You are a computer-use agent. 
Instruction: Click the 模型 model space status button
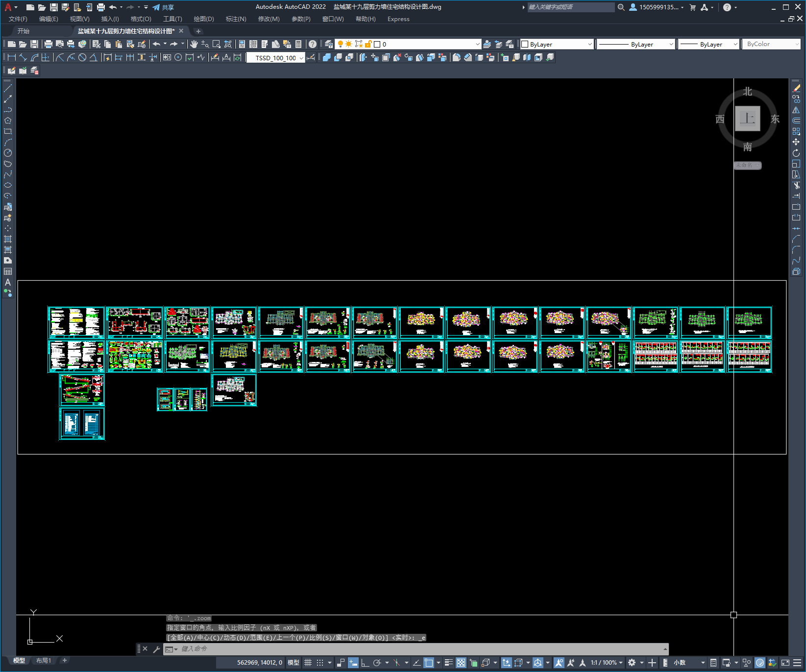coord(293,663)
